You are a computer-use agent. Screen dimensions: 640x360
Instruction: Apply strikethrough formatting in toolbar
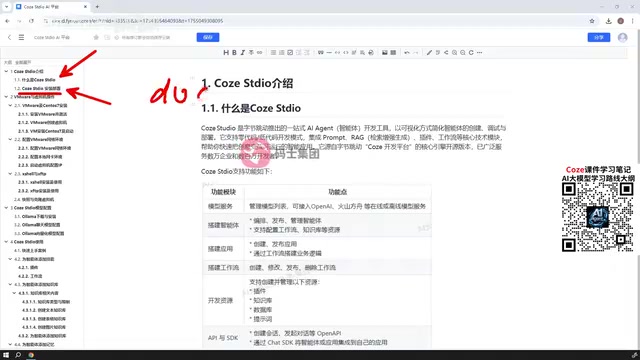(x=251, y=53)
